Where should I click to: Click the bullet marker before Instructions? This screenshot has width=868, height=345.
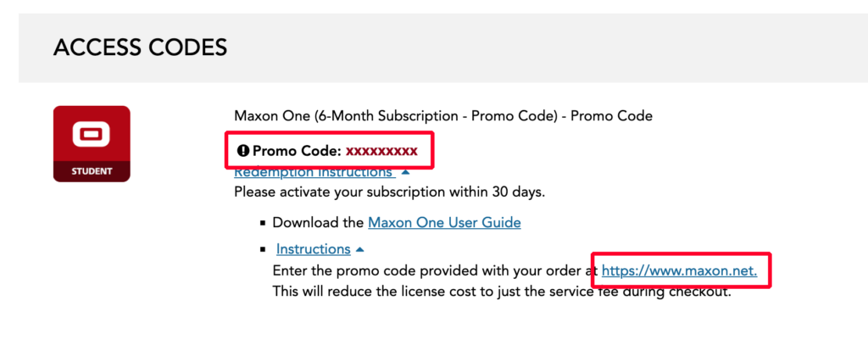[263, 250]
